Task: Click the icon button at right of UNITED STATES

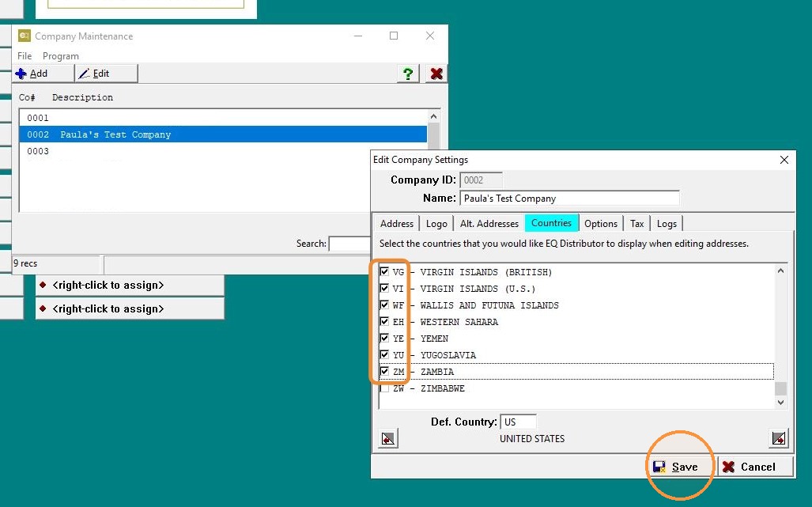Action: tap(779, 439)
